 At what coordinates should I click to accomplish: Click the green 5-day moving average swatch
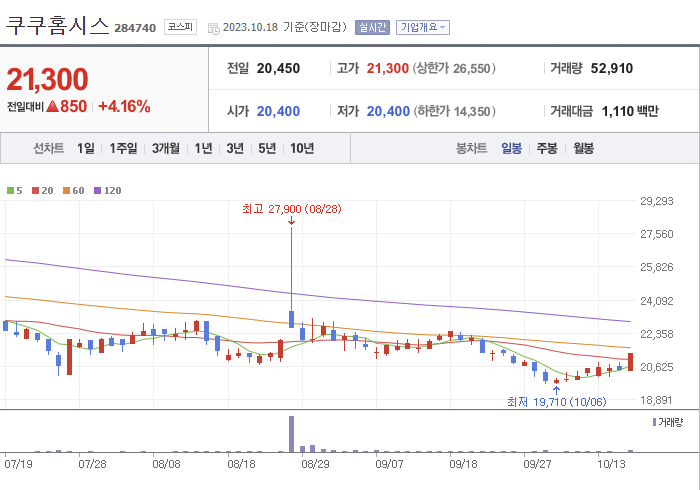(10, 191)
